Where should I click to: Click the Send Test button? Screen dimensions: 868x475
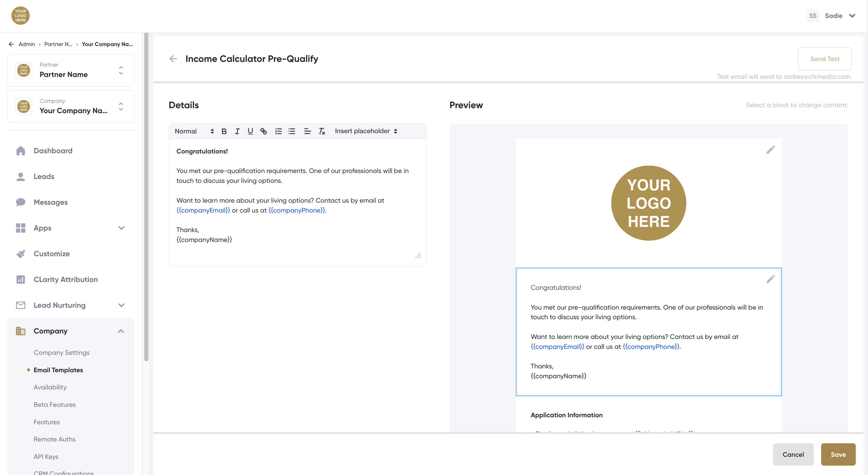[x=824, y=59]
